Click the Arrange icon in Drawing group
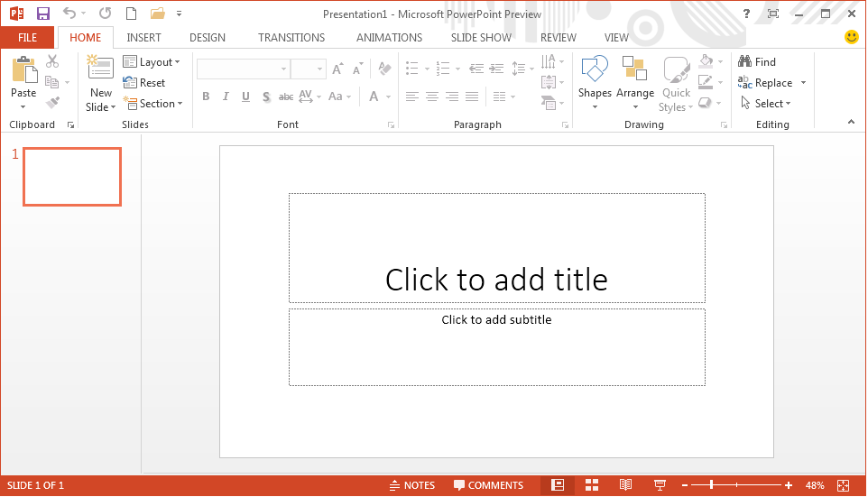 pos(634,69)
